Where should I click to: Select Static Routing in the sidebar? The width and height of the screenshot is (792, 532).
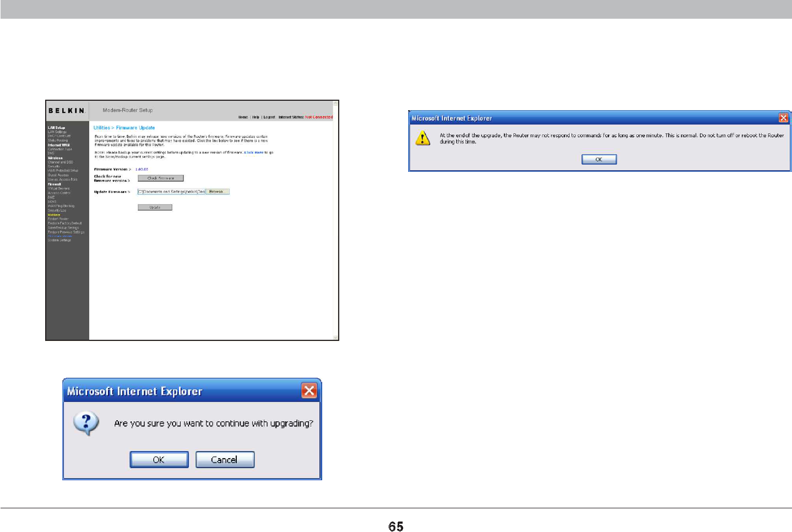tap(58, 140)
